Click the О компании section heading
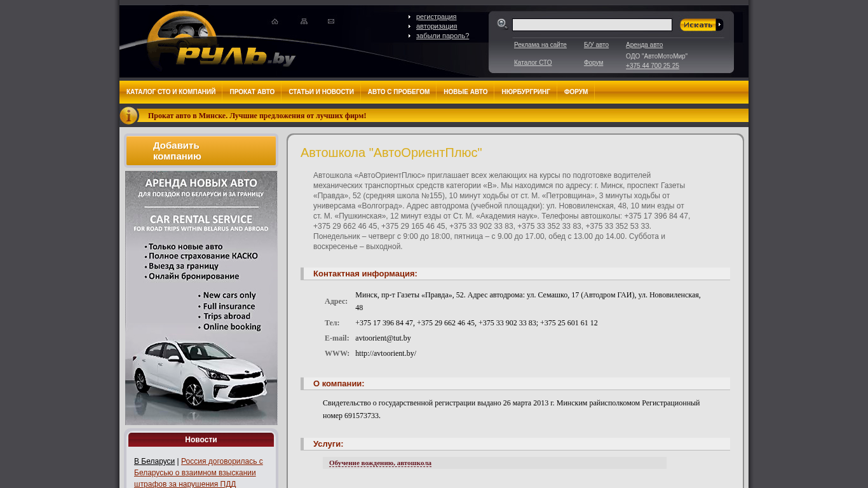 339,384
